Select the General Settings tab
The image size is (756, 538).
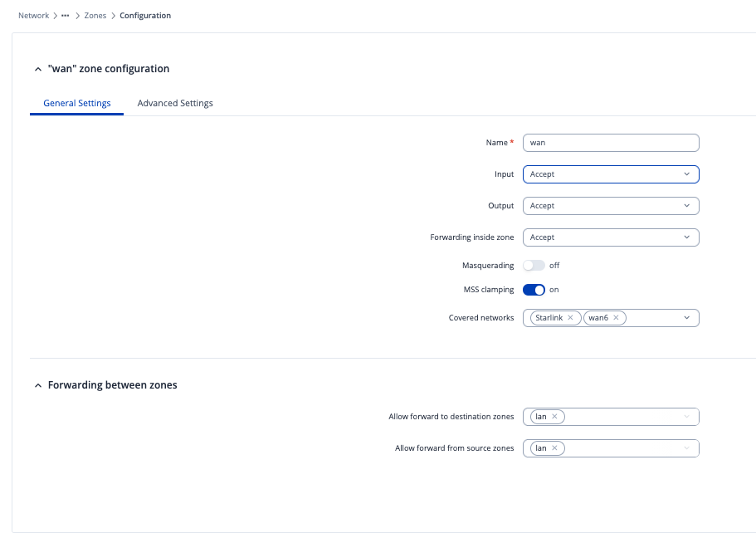click(x=76, y=104)
